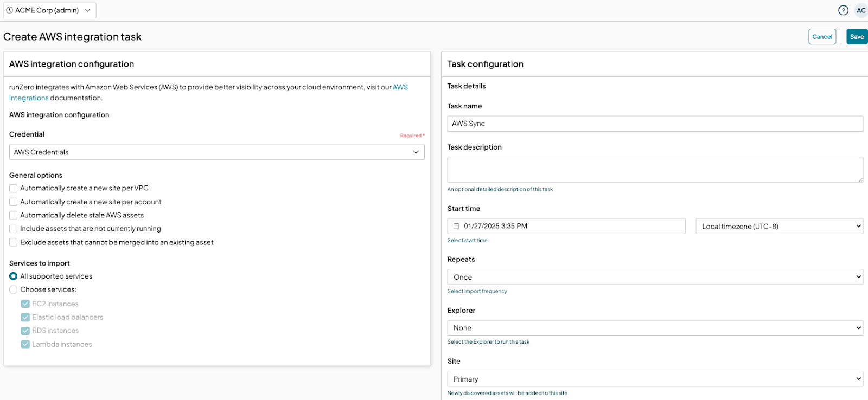Click the Cancel button

(x=822, y=37)
